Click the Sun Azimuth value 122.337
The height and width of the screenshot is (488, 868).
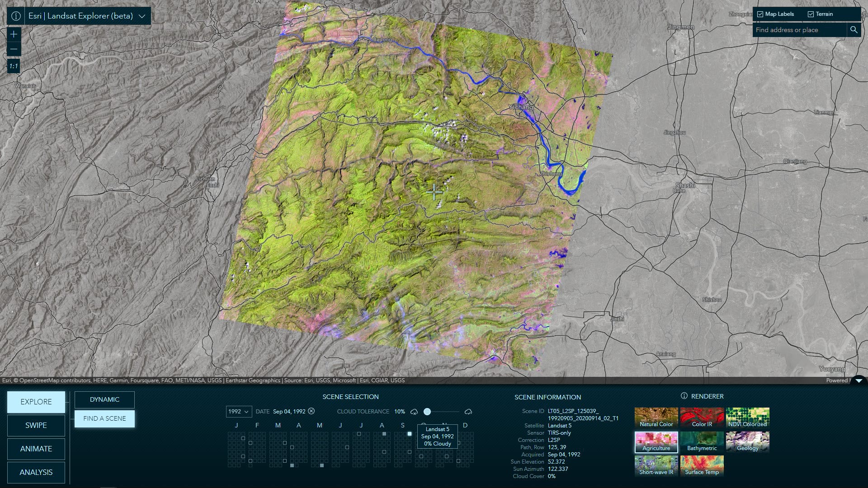(558, 469)
